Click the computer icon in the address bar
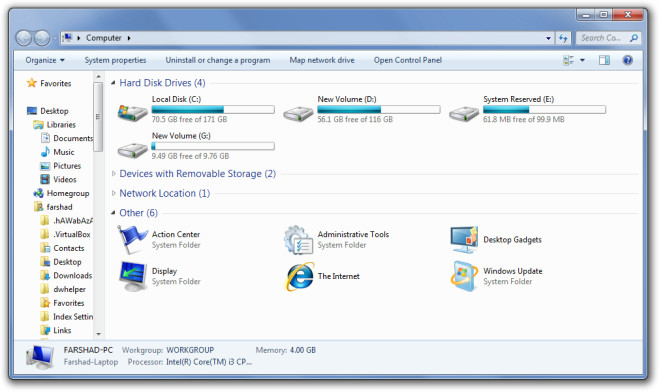This screenshot has width=660, height=392. (67, 38)
